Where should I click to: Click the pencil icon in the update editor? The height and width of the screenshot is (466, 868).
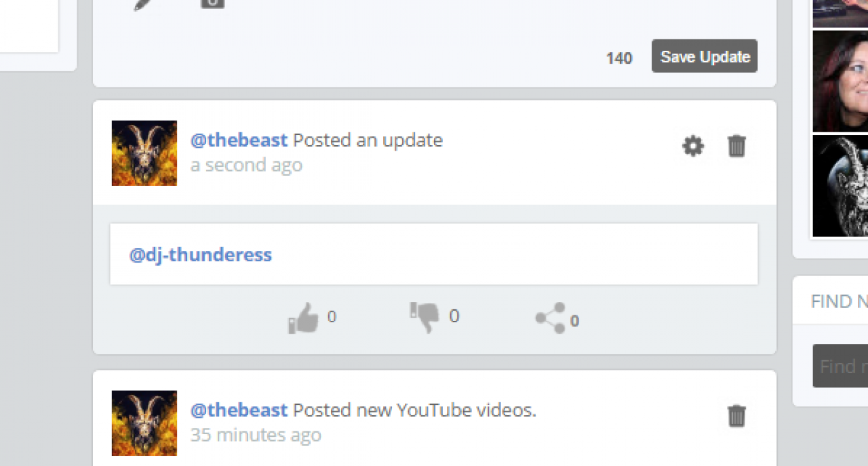(x=144, y=3)
